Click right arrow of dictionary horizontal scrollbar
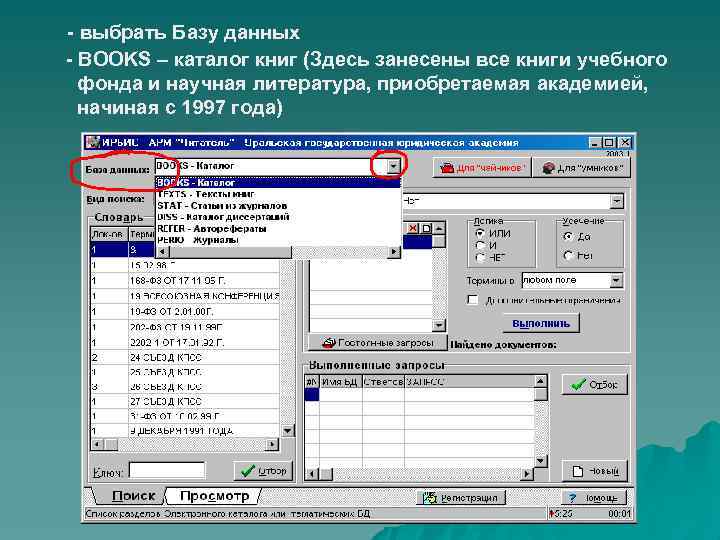The image size is (720, 540). pyautogui.click(x=273, y=444)
